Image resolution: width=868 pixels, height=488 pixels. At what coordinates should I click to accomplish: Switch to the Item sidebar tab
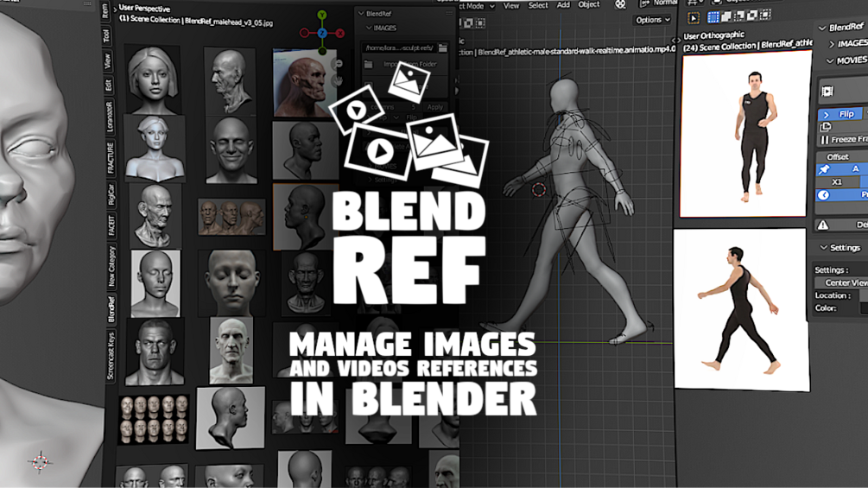[105, 10]
